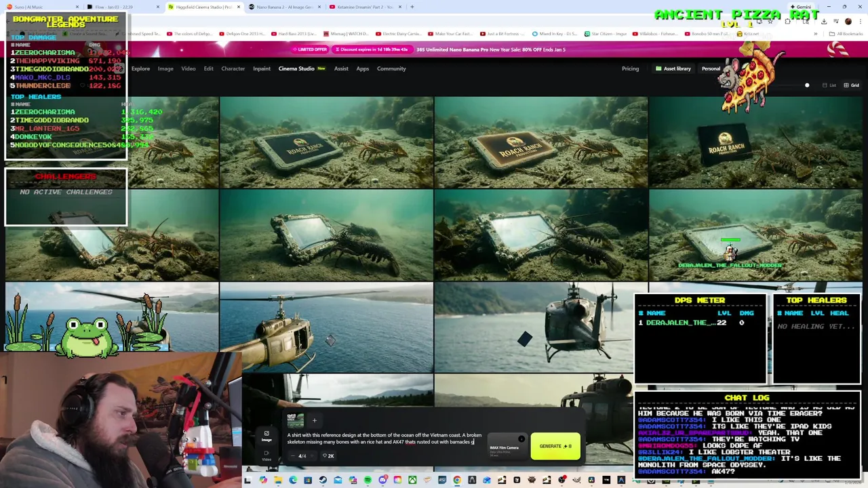The height and width of the screenshot is (488, 868).
Task: Click into the prompt text field
Action: pos(384,439)
